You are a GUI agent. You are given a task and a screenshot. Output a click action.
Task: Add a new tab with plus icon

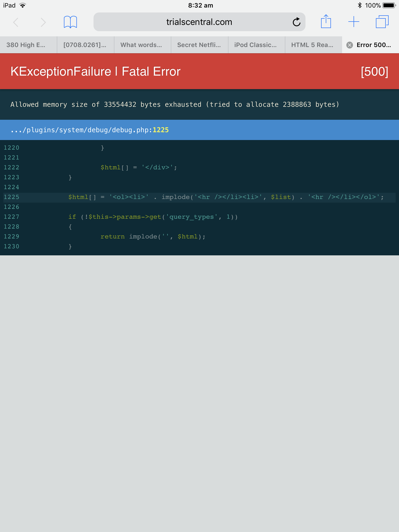point(354,22)
